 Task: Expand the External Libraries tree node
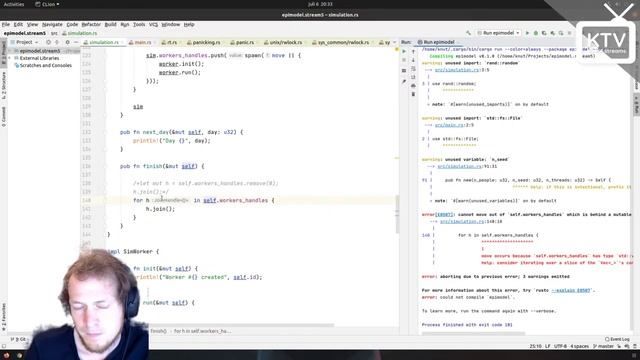click(10, 58)
